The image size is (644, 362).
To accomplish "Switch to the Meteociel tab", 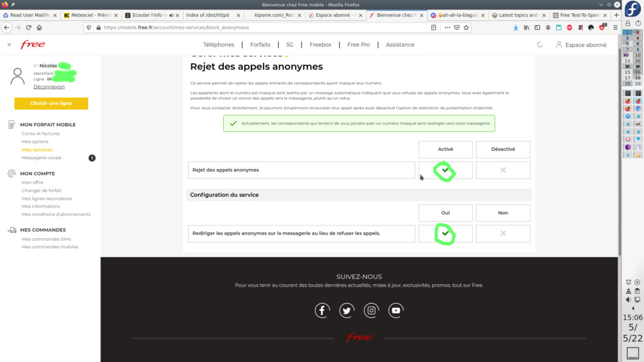I will point(91,15).
